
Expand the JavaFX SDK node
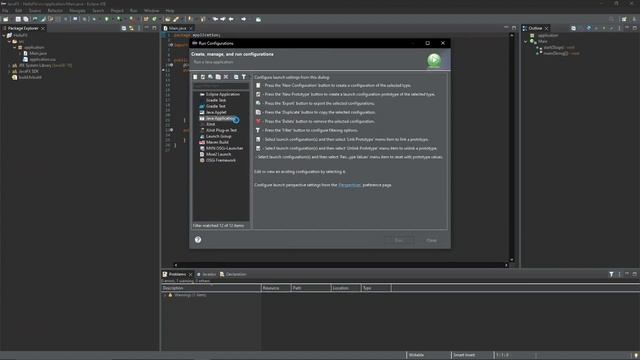pyautogui.click(x=9, y=71)
